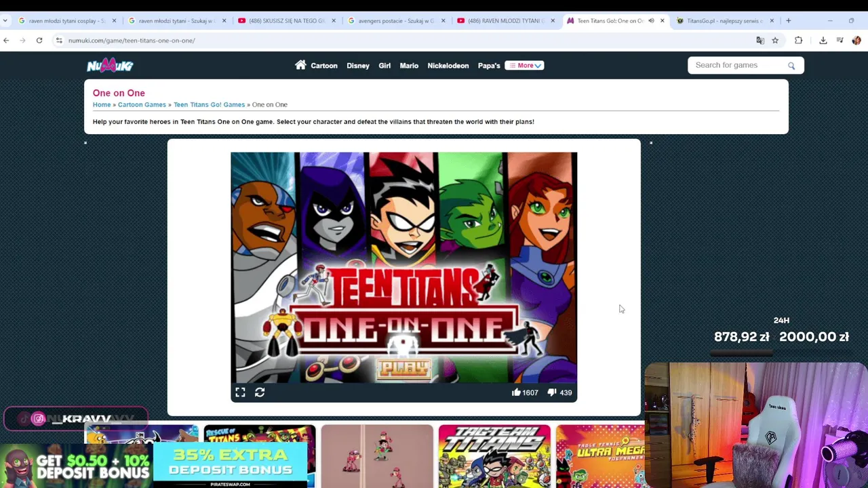Open Nickelodeon games category
The height and width of the screenshot is (488, 868).
(x=448, y=66)
